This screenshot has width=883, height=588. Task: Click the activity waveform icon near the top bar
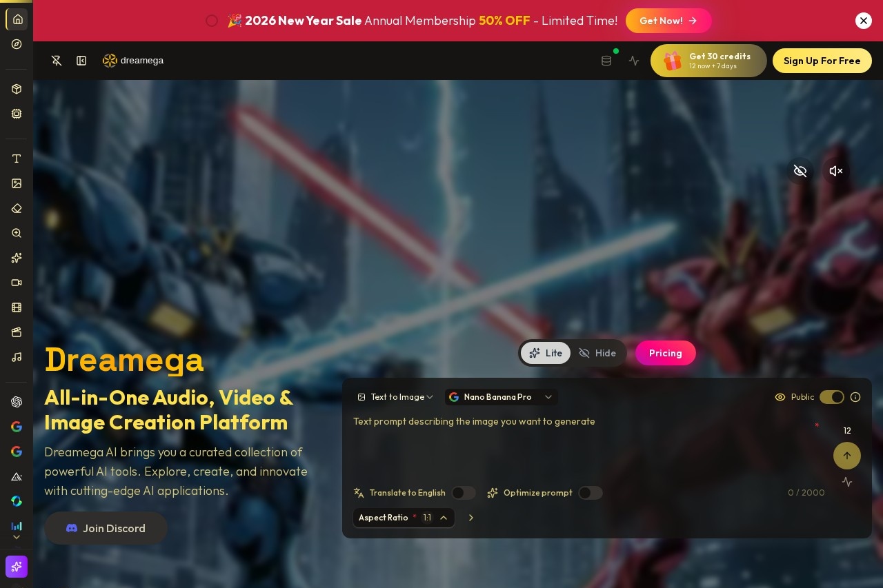tap(634, 61)
